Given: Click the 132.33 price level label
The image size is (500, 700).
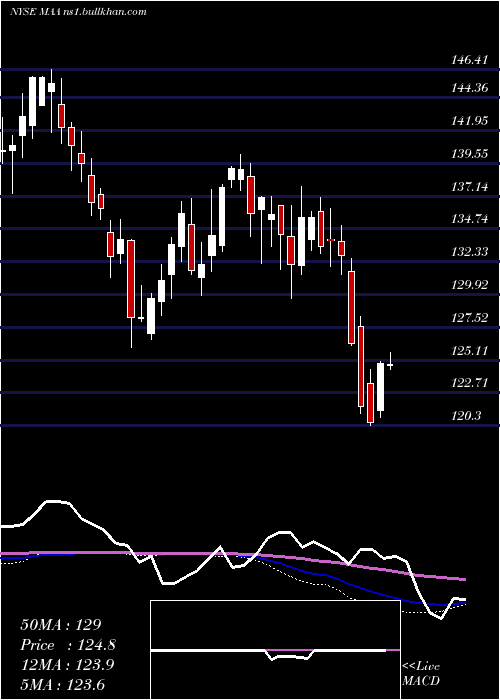Looking at the screenshot, I should click(470, 252).
